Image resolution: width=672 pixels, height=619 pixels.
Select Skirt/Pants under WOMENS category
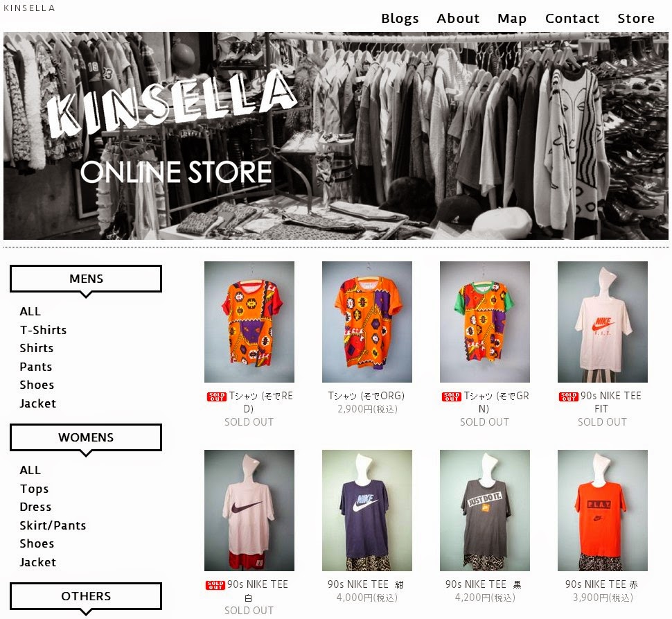(53, 525)
